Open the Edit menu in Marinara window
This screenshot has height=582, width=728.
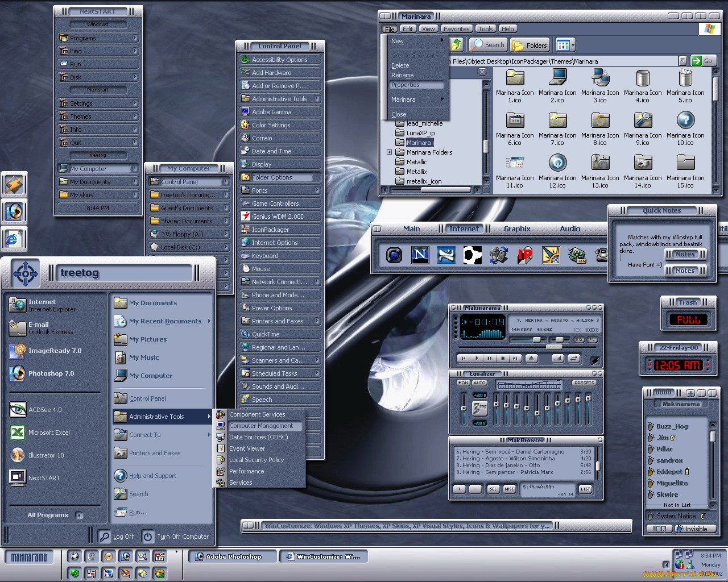(408, 28)
